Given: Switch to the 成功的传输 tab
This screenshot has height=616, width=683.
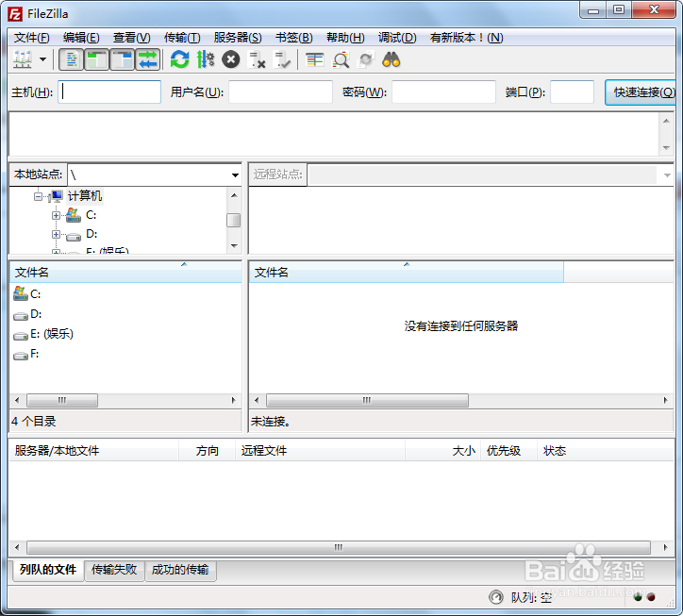Looking at the screenshot, I should click(180, 570).
